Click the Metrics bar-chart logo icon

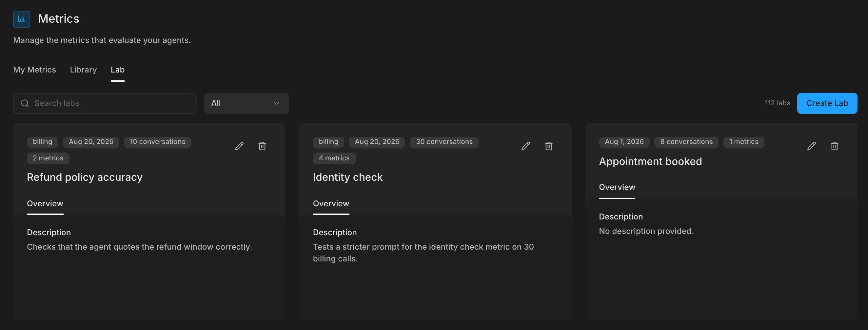(x=22, y=19)
